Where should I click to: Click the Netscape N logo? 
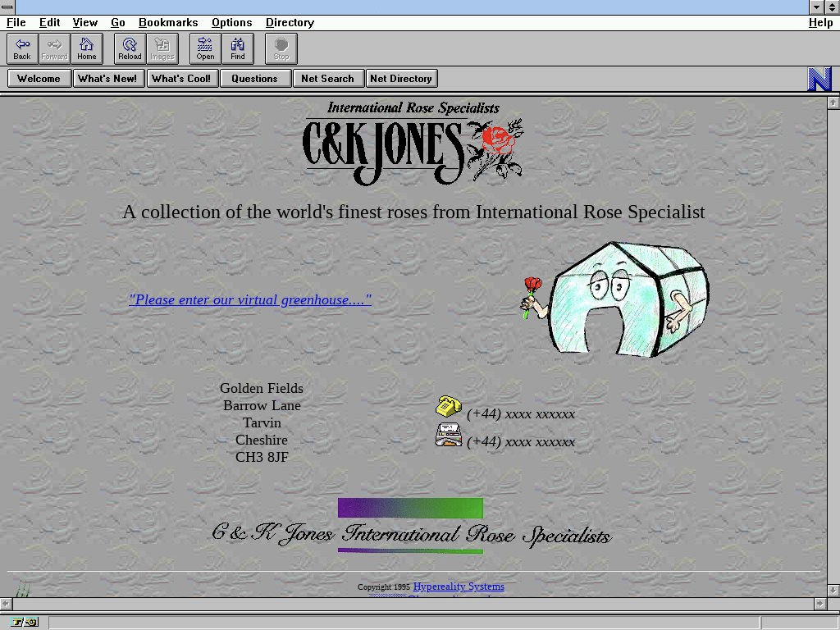click(x=819, y=79)
